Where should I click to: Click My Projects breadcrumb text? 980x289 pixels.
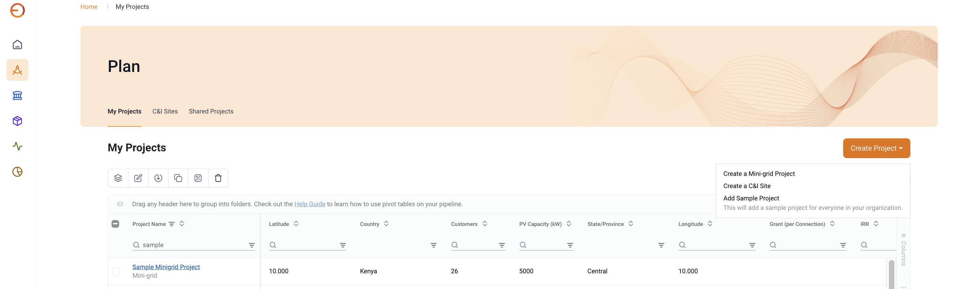point(132,7)
